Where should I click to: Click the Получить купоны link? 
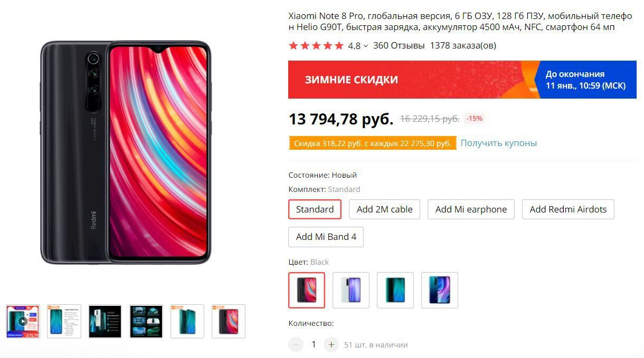(x=498, y=143)
